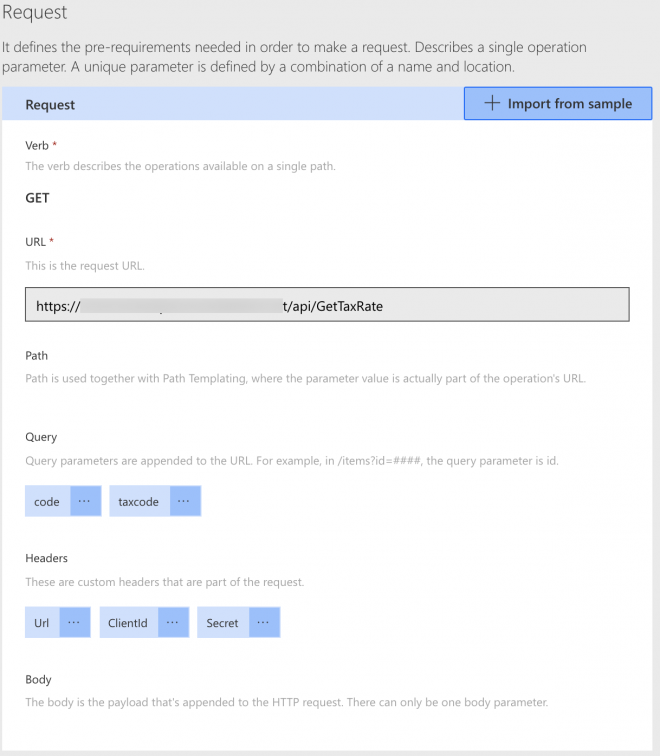The height and width of the screenshot is (756, 660).
Task: Click the GET verb value
Action: coord(38,197)
